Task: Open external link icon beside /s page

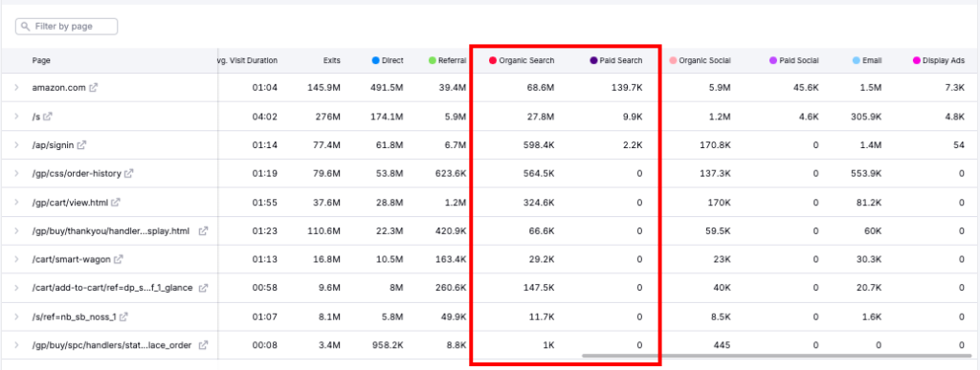Action: click(48, 117)
